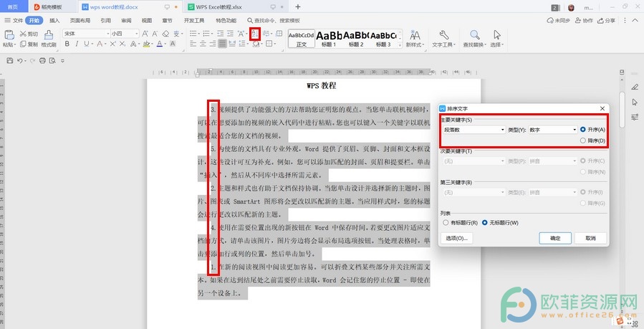Screen dimensions: 644x329
Task: Expand the styles gallery more arrow
Action: (400, 45)
